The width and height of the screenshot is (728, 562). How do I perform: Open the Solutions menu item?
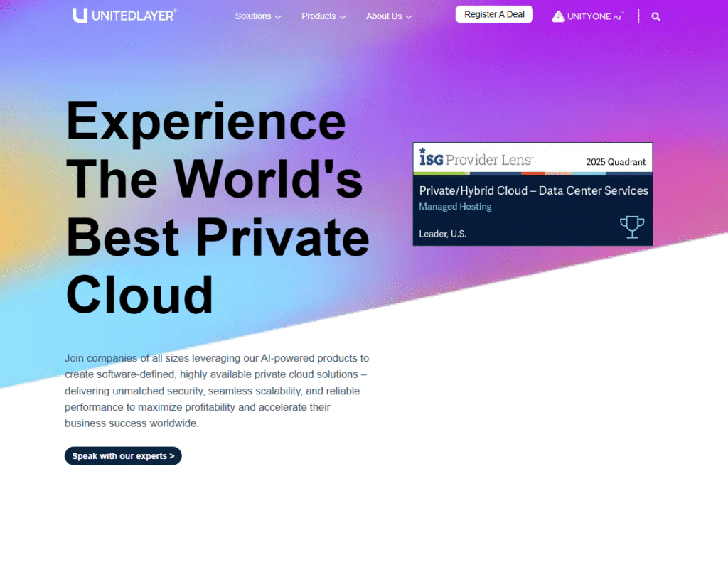[253, 16]
